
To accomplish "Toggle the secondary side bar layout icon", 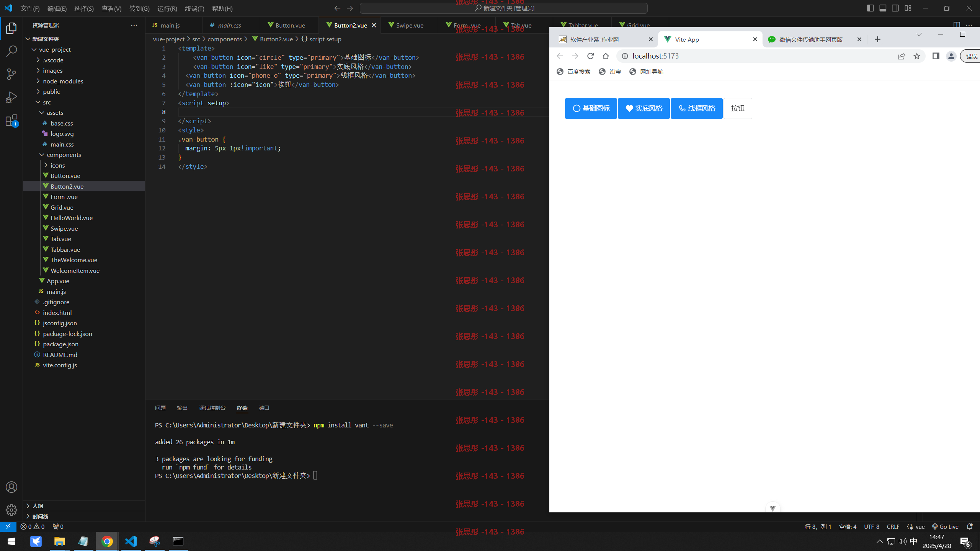I will pos(895,8).
